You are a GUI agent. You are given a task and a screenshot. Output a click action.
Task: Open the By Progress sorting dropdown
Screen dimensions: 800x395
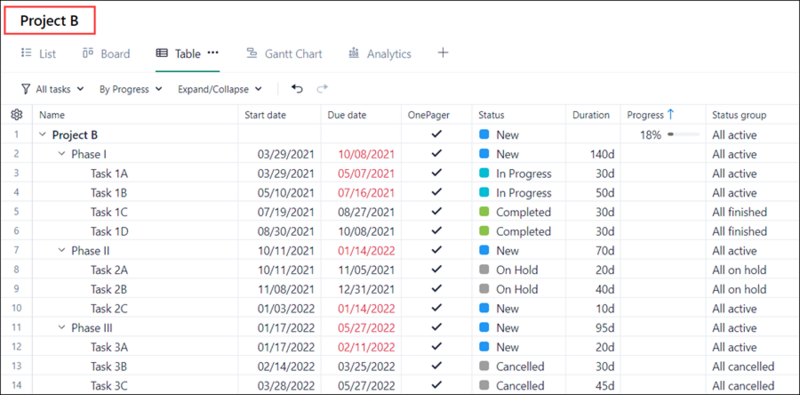[x=131, y=89]
